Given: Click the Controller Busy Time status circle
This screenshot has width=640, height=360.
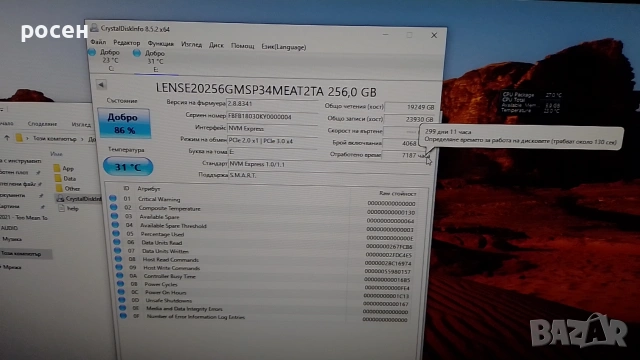Looking at the screenshot, I should 120,275.
